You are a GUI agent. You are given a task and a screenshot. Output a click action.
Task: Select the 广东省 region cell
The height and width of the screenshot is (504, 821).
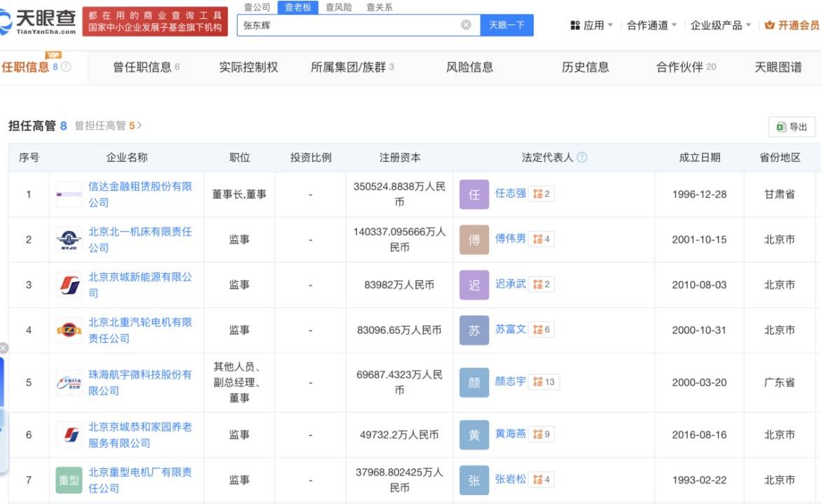tap(779, 383)
